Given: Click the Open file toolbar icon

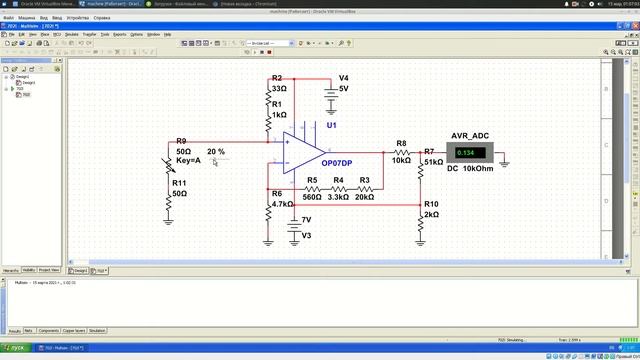Looking at the screenshot, I should [14, 43].
